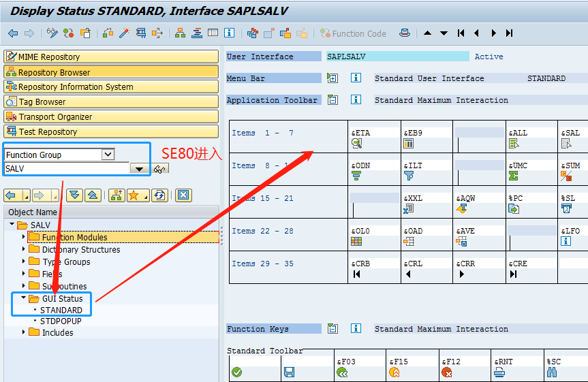Collapse the Application Toolbar section icon

[x=332, y=99]
